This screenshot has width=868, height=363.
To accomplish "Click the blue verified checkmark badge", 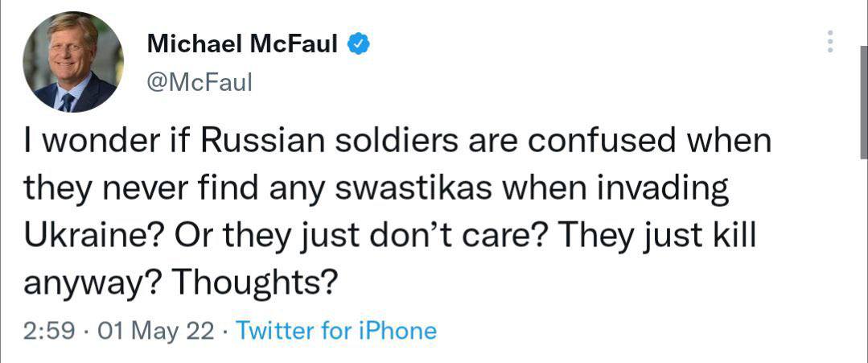I will click(x=359, y=45).
